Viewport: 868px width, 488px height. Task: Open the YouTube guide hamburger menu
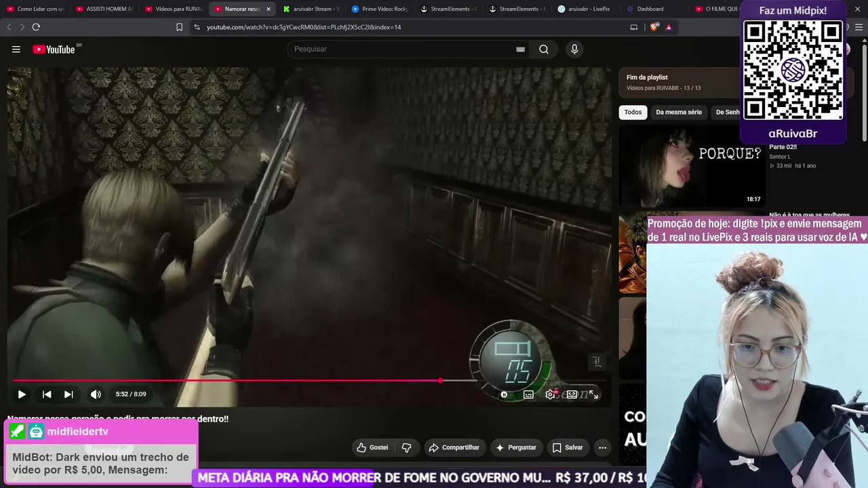pos(16,49)
